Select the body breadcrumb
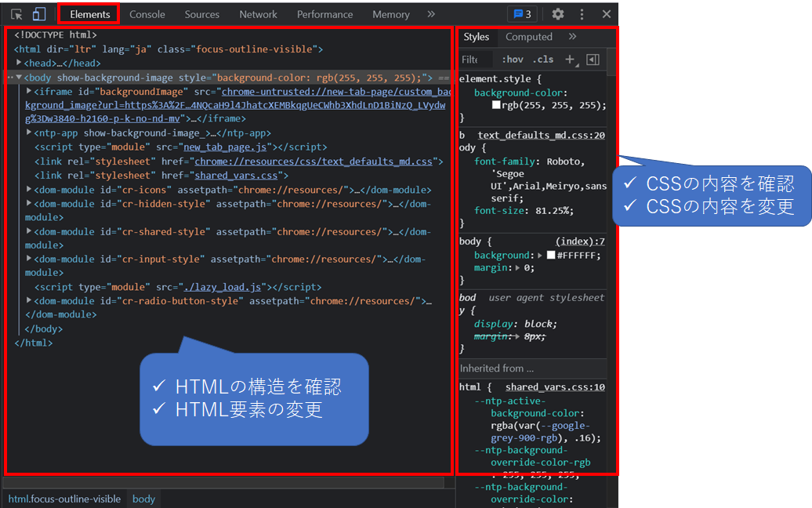 point(143,499)
